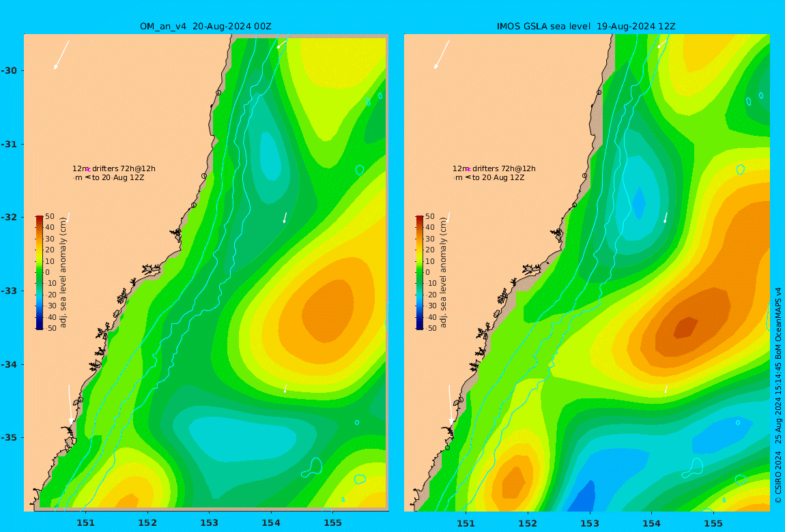This screenshot has height=532, width=785.
Task: Click the vertical CSIRO 2024 BoM OceanMAPS v4 credit
Action: (x=778, y=395)
